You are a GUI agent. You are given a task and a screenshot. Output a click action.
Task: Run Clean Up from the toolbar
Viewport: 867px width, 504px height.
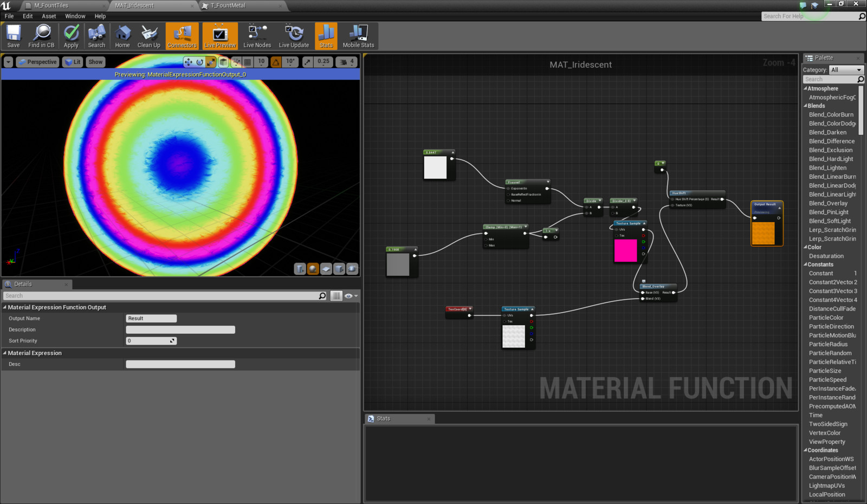(x=148, y=36)
